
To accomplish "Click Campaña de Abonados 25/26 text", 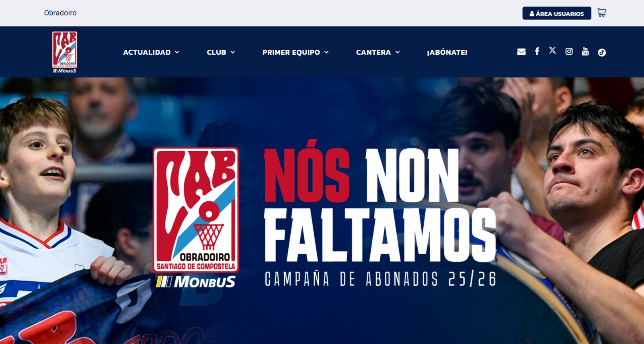I will [380, 279].
